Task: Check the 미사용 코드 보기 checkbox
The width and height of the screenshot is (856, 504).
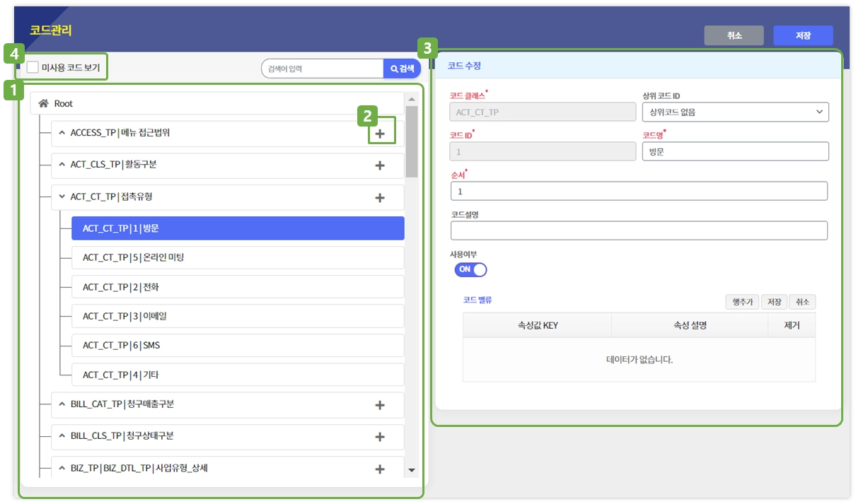Action: 33,68
